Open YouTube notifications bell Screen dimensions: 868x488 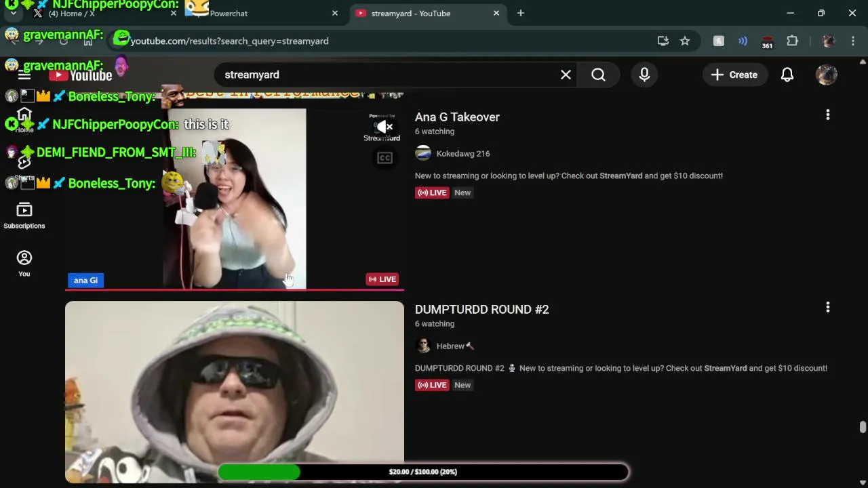point(787,75)
